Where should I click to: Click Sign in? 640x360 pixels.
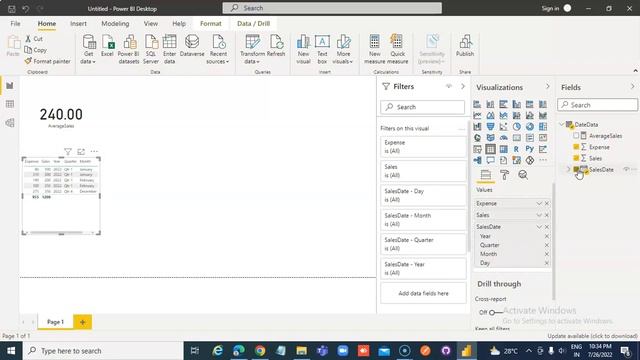coord(550,8)
